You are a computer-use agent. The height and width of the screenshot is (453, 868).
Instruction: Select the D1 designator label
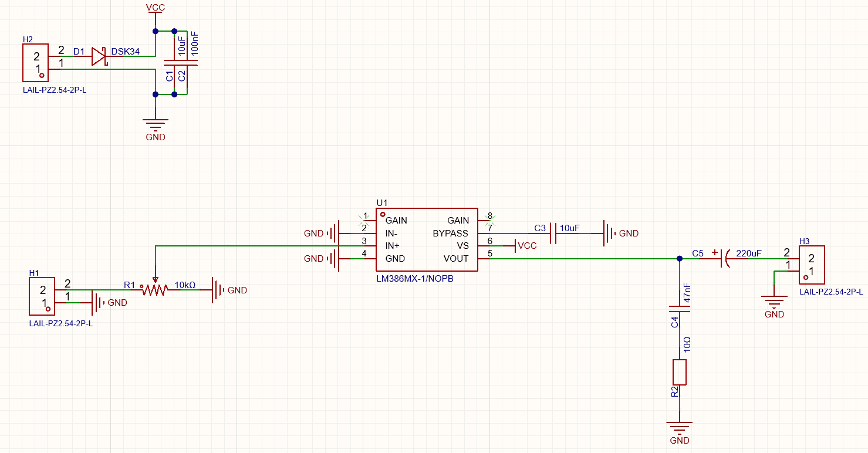click(79, 52)
